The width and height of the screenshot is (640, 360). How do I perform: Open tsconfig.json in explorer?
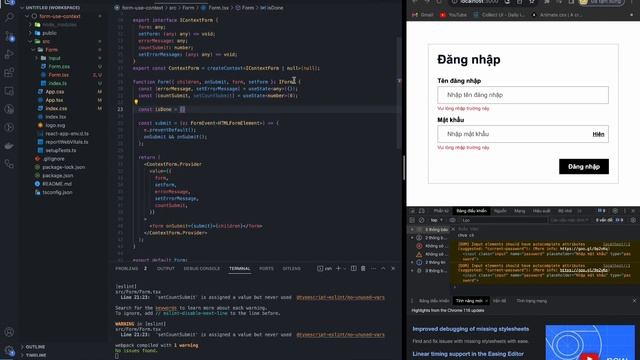57,192
